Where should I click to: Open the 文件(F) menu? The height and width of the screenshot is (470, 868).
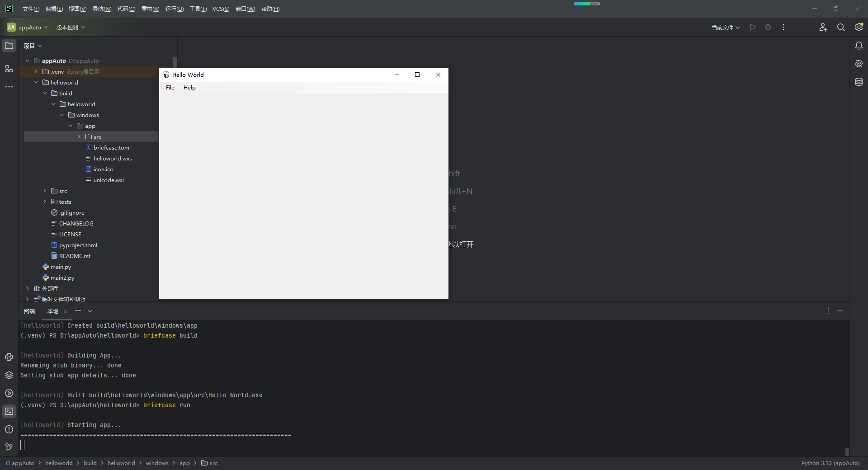pyautogui.click(x=31, y=9)
